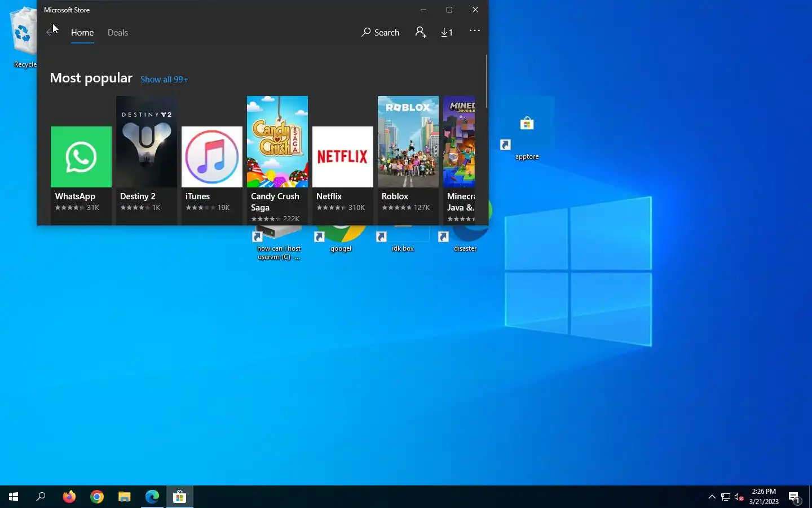Open the Store's three-dots more menu

[x=475, y=31]
